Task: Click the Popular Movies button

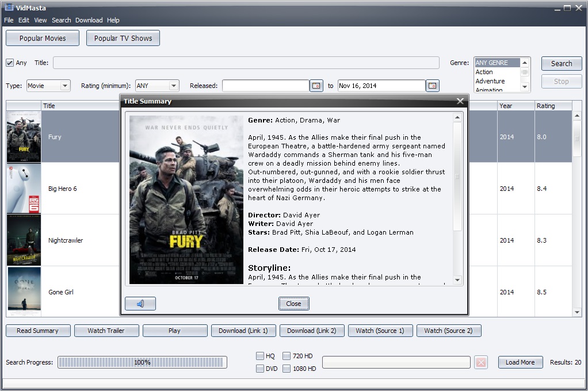Action: [43, 39]
